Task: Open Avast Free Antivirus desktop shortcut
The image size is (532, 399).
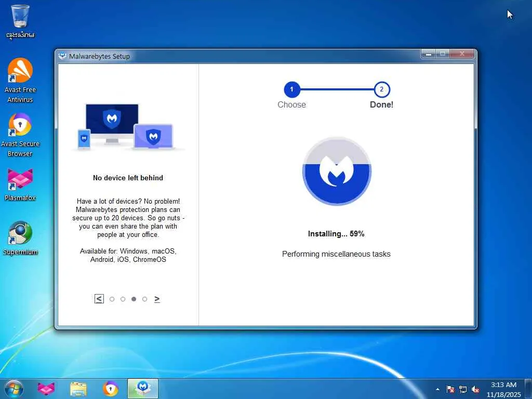Action: point(20,81)
